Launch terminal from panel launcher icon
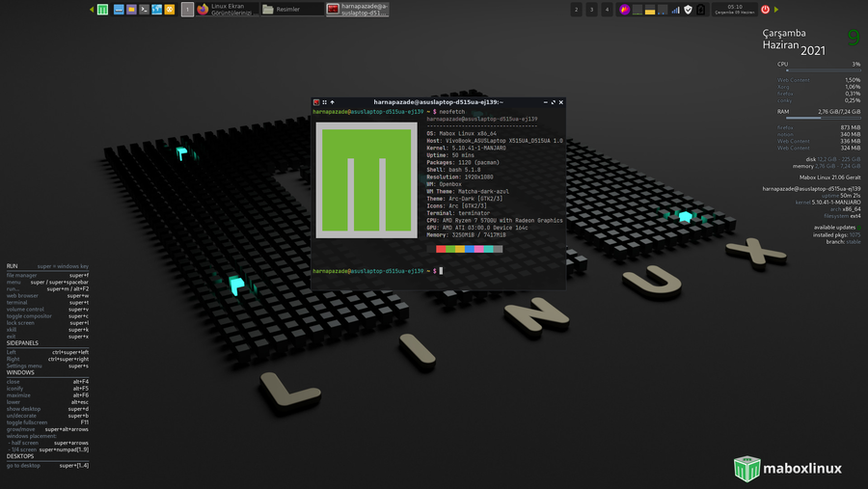The width and height of the screenshot is (868, 489). click(x=144, y=10)
